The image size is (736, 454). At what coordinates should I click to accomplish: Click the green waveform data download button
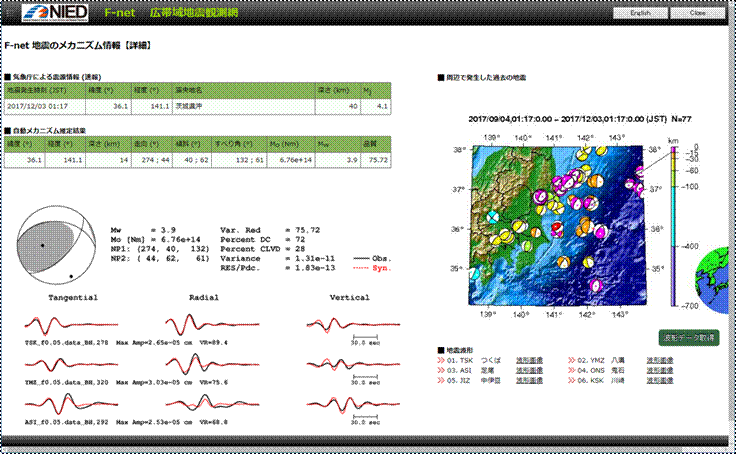pyautogui.click(x=689, y=338)
